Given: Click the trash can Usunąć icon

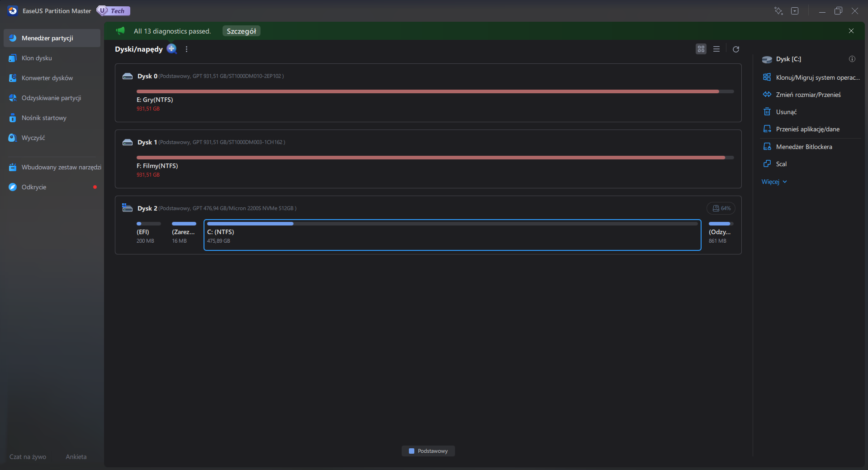Looking at the screenshot, I should 767,111.
